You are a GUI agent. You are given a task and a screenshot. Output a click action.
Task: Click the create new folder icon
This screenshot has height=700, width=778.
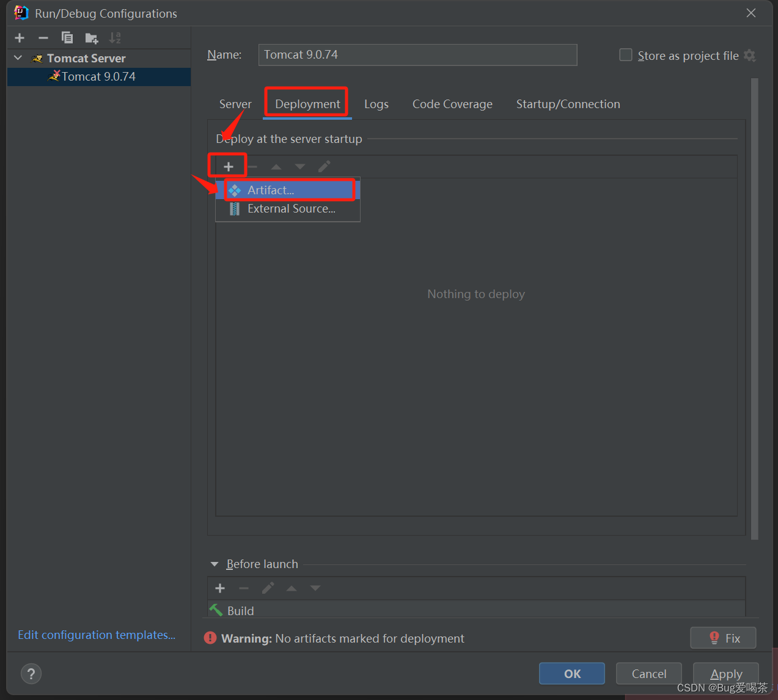coord(92,38)
